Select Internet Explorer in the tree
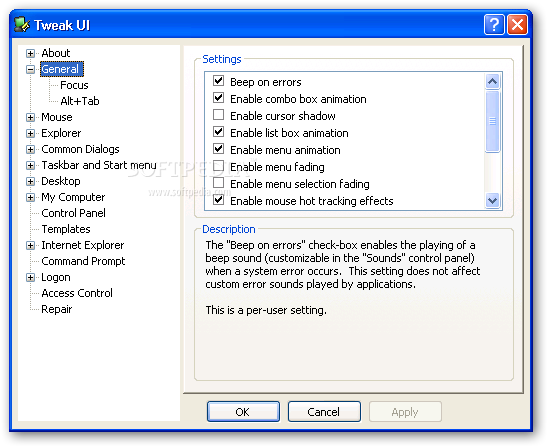Screen dimensions: 548x447 click(82, 245)
